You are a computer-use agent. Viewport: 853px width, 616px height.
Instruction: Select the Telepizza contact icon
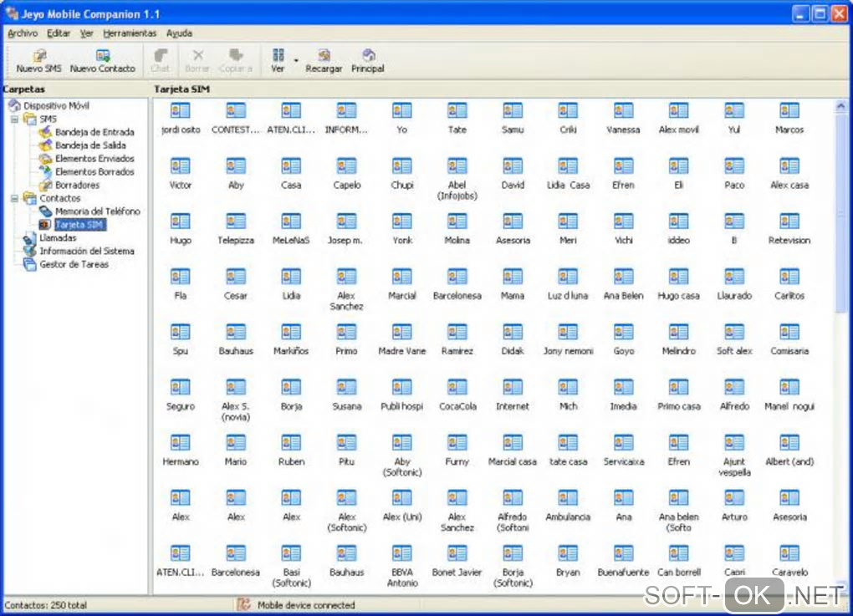click(236, 221)
